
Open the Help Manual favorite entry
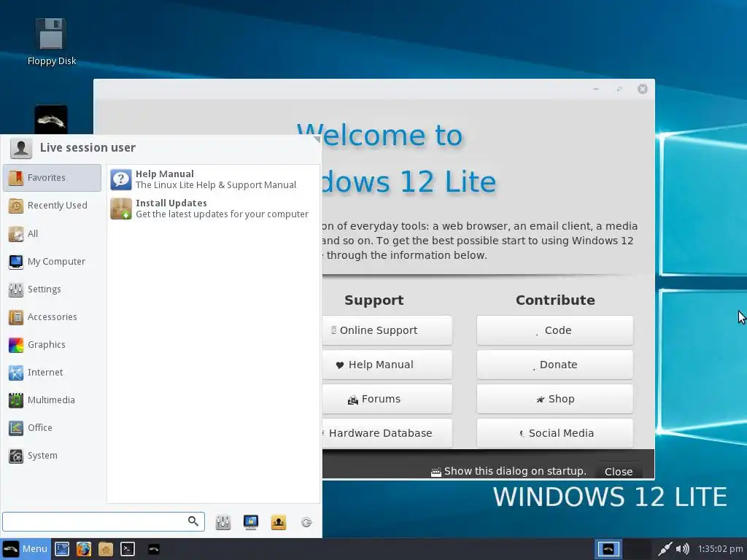pyautogui.click(x=214, y=179)
